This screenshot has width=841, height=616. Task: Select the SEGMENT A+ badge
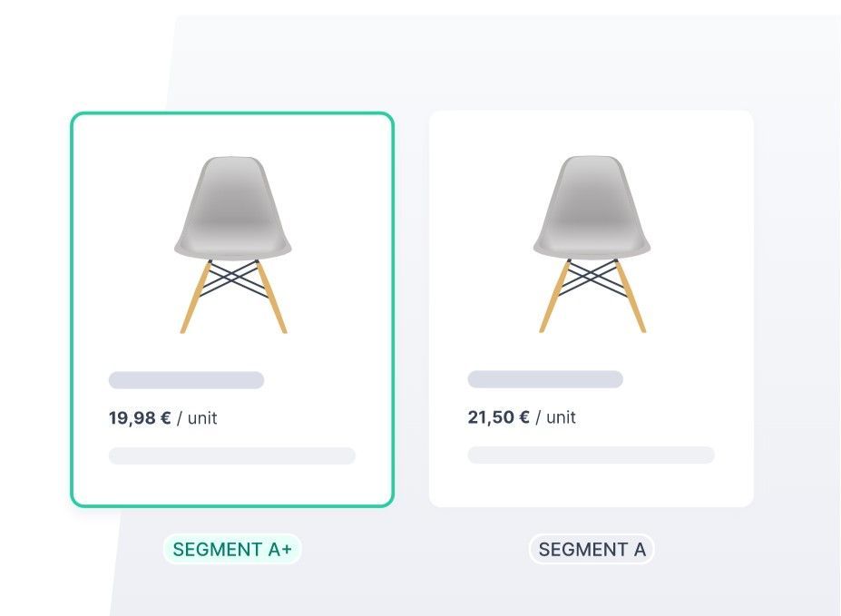pos(232,549)
